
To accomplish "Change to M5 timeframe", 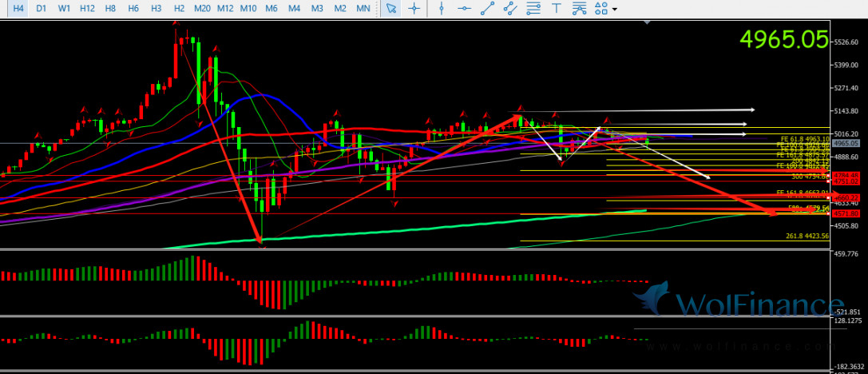I will click(x=271, y=8).
